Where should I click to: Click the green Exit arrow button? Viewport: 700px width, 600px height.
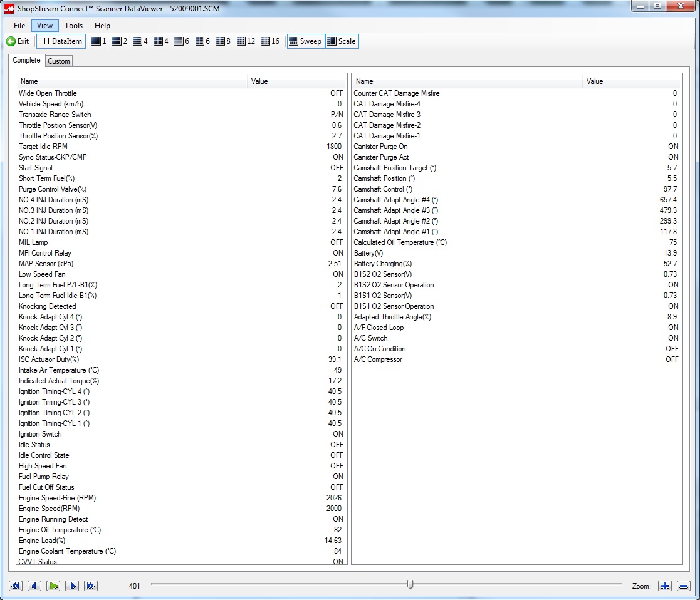click(x=18, y=41)
